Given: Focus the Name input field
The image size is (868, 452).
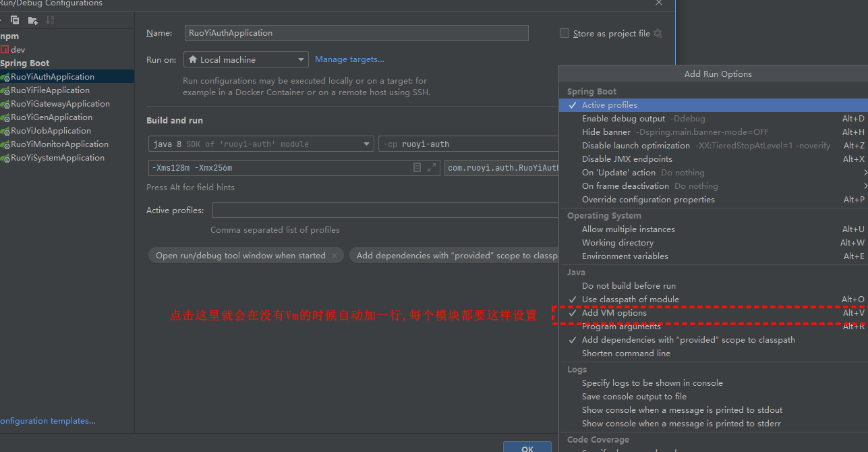Looking at the screenshot, I should (357, 33).
